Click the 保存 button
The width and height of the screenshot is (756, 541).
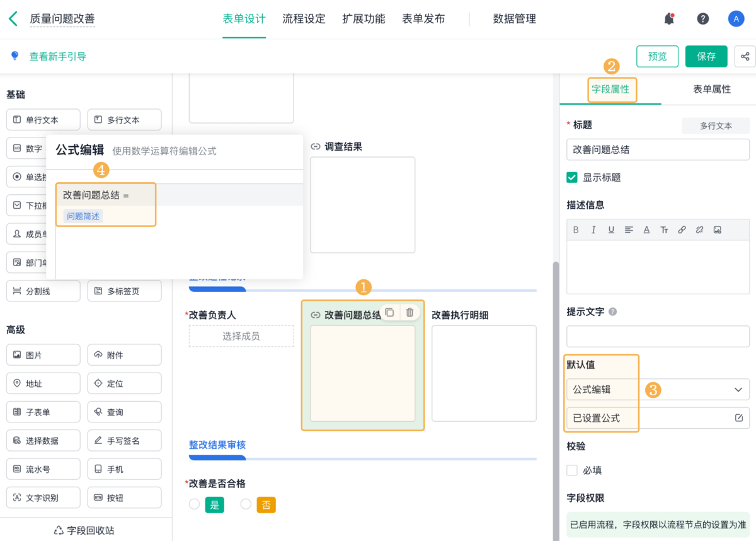coord(706,56)
